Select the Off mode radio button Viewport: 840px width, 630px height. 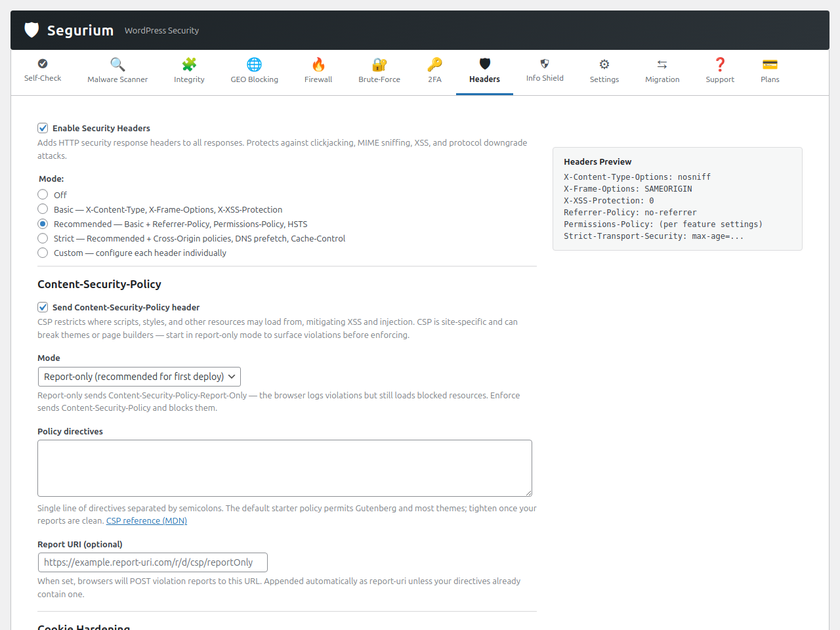tap(43, 194)
